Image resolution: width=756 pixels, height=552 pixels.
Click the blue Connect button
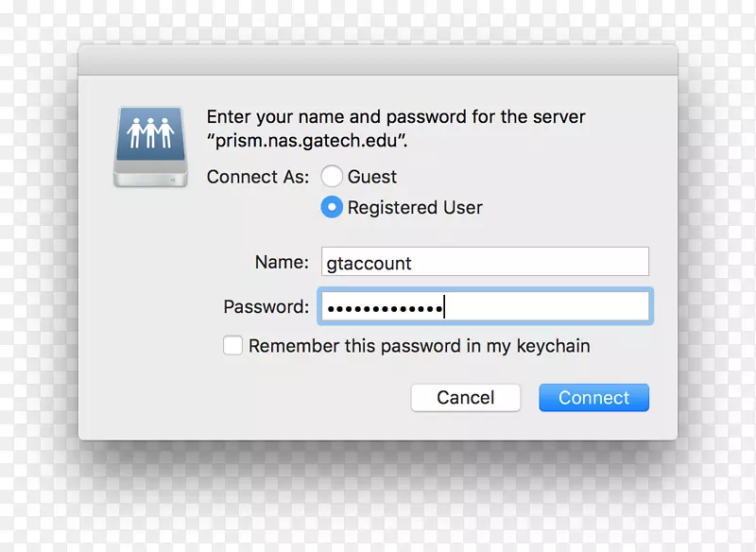click(593, 398)
